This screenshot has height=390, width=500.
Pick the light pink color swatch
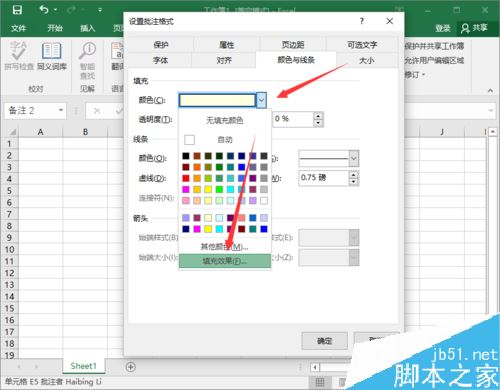pos(186,201)
